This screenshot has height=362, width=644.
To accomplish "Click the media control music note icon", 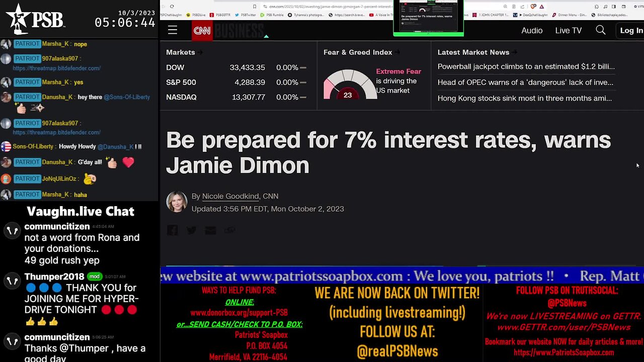I will [605, 7].
